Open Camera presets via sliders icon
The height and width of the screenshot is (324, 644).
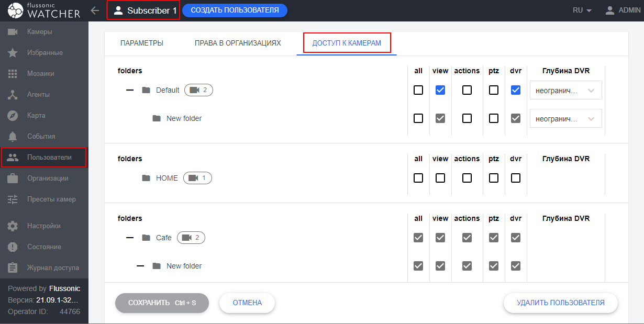[x=13, y=199]
